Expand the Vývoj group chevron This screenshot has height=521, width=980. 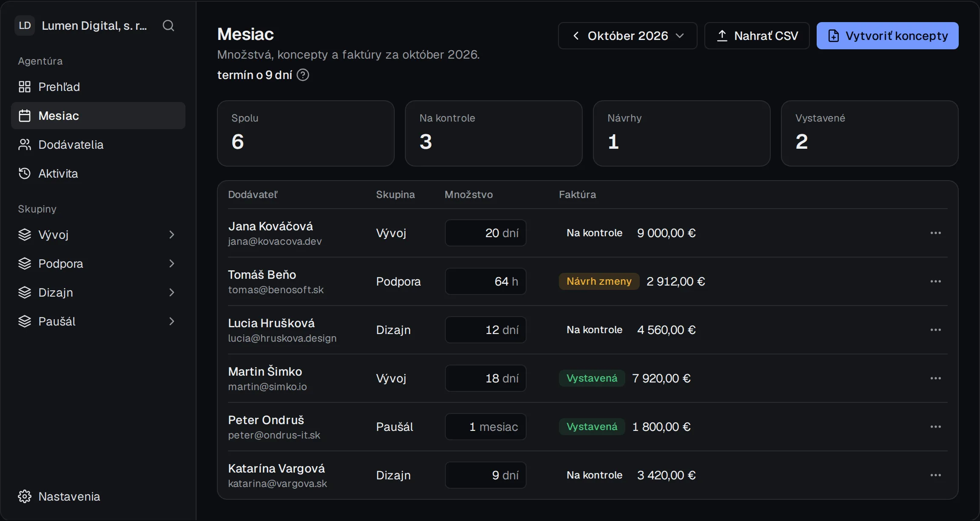pos(172,235)
